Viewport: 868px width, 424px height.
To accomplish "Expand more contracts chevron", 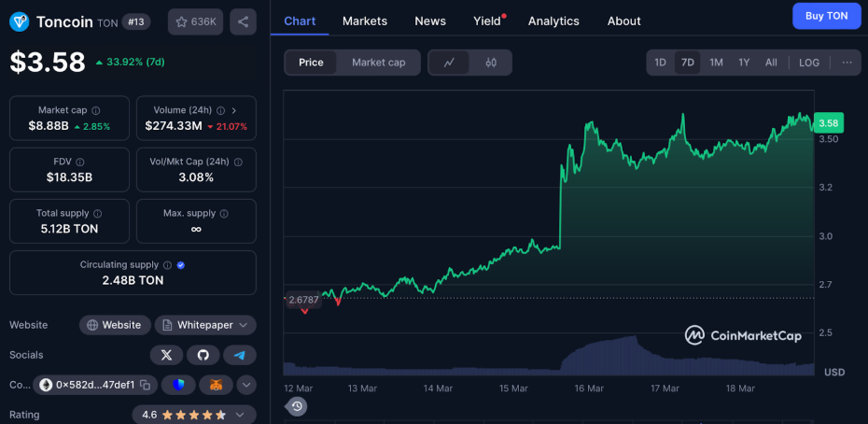I will (246, 385).
